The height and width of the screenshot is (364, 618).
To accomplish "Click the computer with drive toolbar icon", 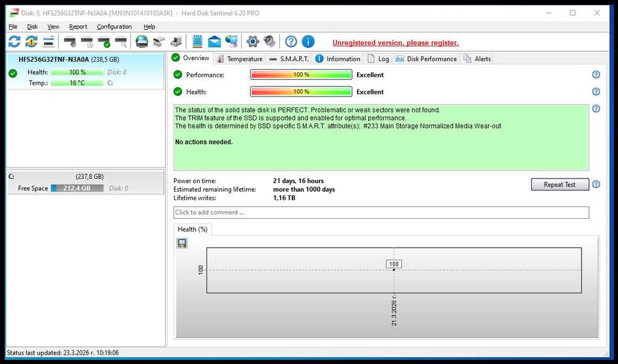I will [176, 41].
